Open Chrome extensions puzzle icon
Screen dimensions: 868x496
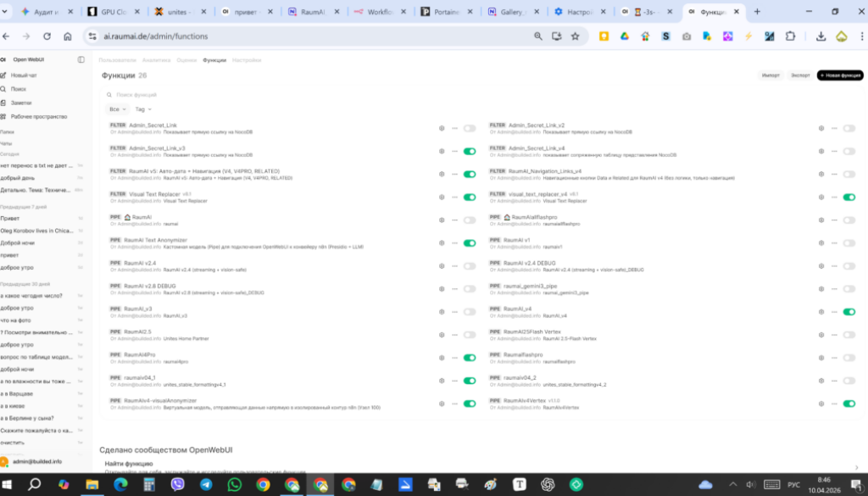(x=791, y=36)
